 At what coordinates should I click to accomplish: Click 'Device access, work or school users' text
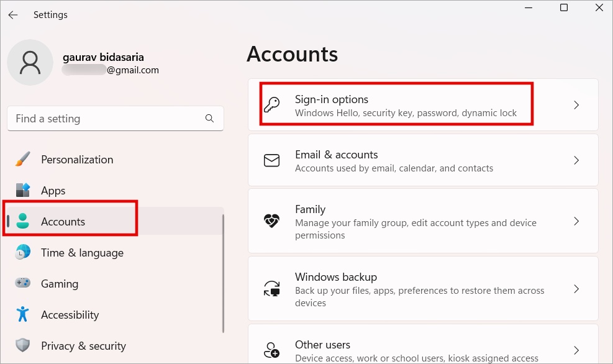click(417, 358)
